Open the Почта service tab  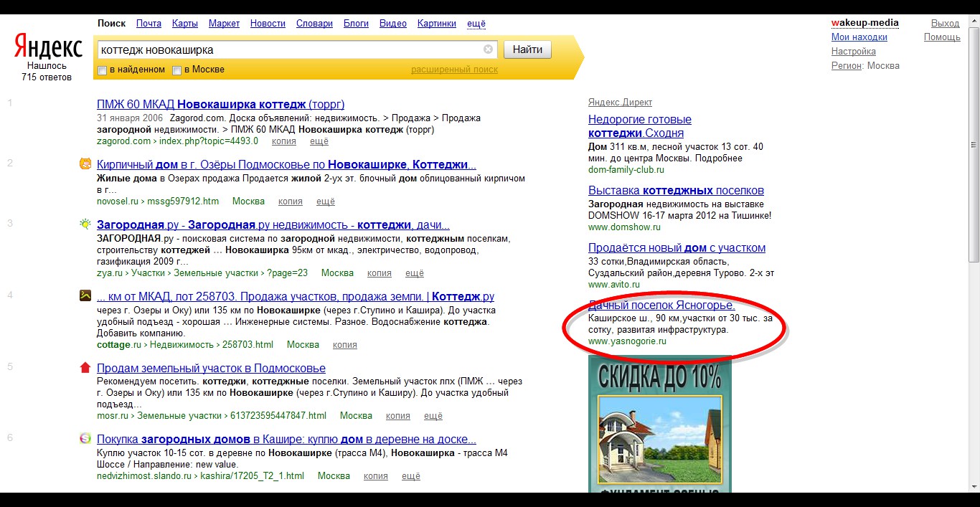tap(149, 23)
